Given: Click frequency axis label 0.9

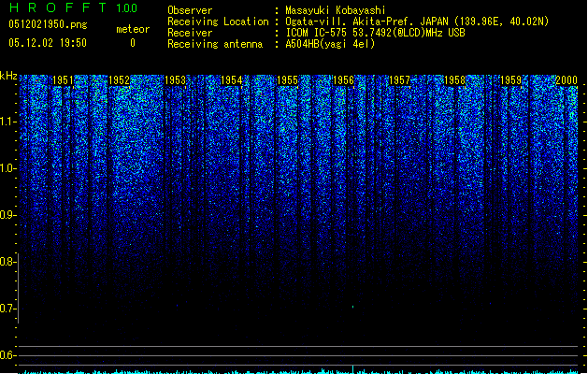Looking at the screenshot, I should (x=7, y=215).
